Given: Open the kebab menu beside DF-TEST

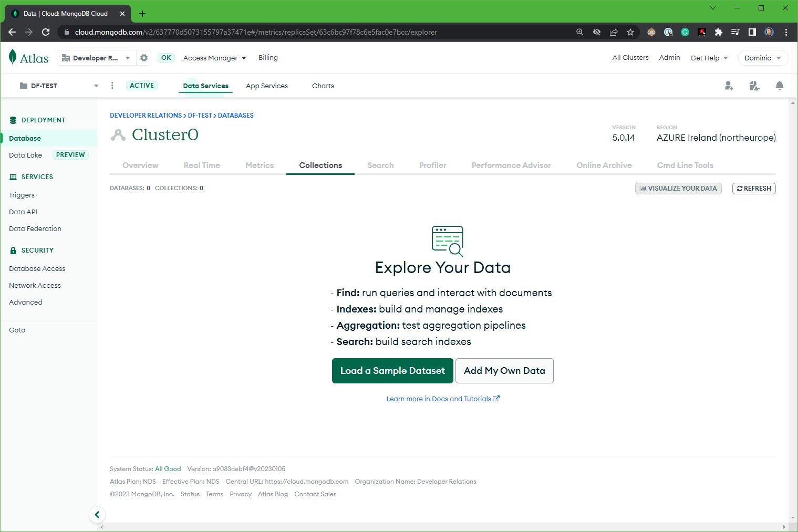Looking at the screenshot, I should tap(112, 85).
